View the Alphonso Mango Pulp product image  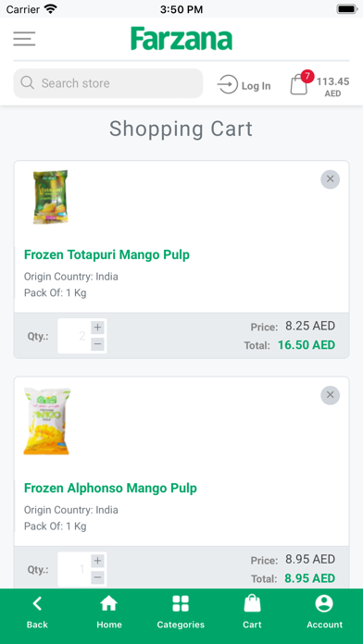click(47, 421)
